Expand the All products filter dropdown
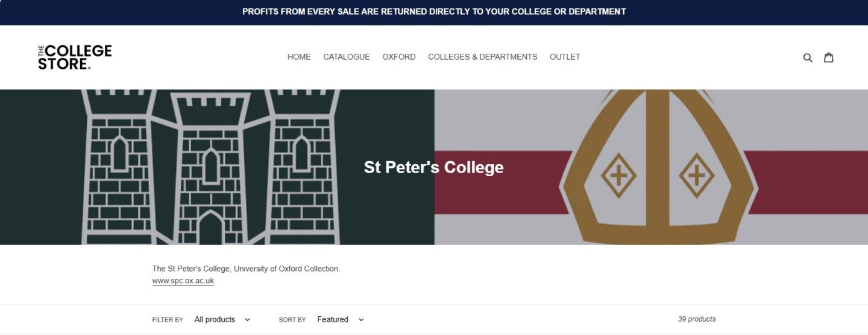 click(x=222, y=319)
